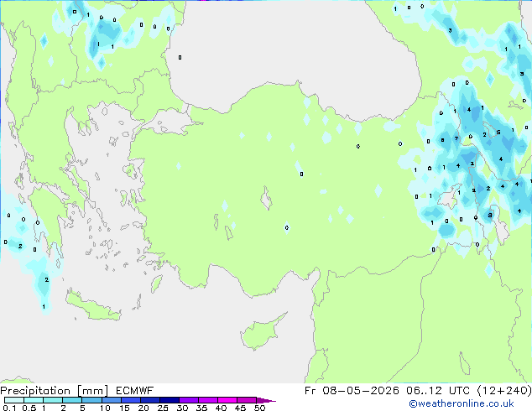This screenshot has height=411, width=532.
Task: Click the '35' legend value
Action: [201, 408]
